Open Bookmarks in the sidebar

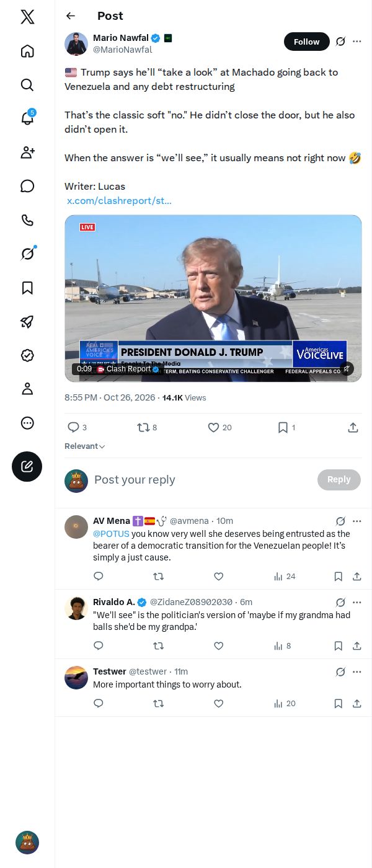[x=27, y=288]
